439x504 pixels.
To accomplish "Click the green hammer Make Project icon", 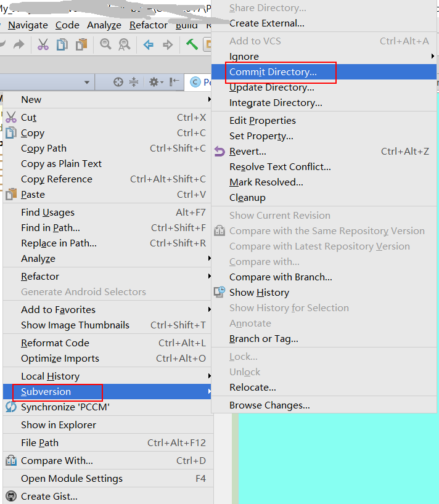I will [192, 44].
